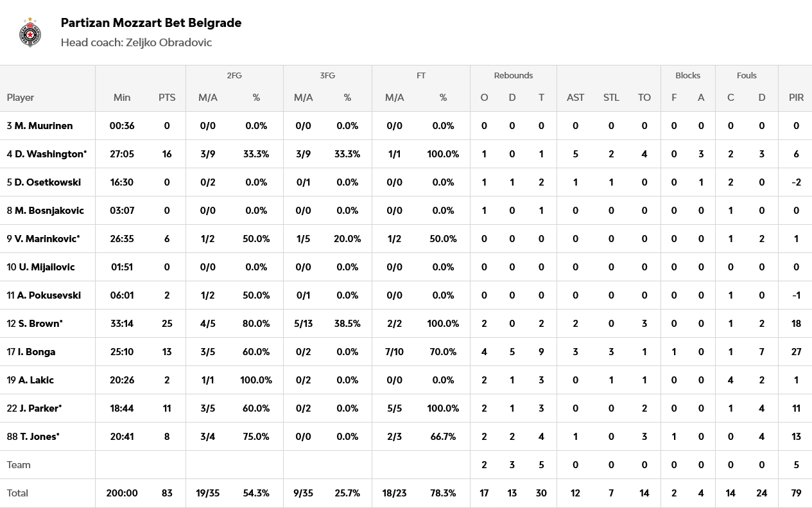Select the Total row label
The image size is (812, 508).
point(18,493)
